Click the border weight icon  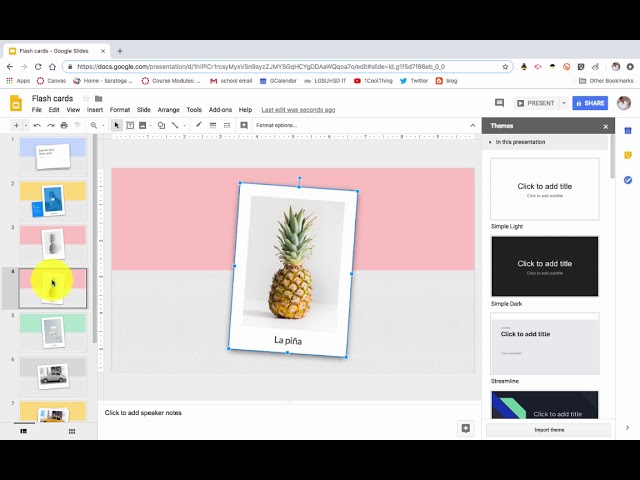(x=213, y=125)
